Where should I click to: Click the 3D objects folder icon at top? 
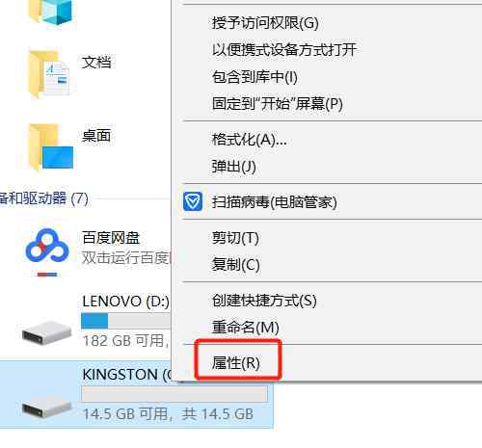tap(51, 13)
